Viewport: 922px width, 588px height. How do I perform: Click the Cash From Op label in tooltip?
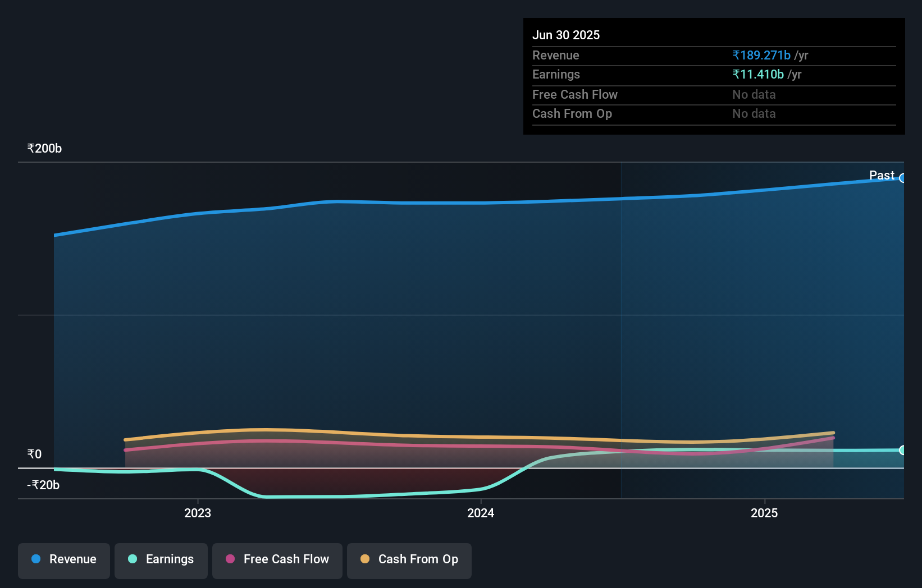point(572,113)
